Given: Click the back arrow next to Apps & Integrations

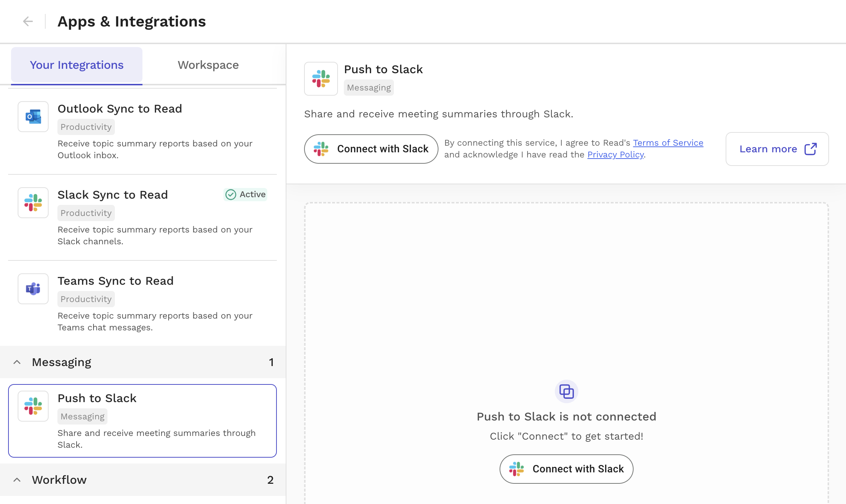Looking at the screenshot, I should pos(28,21).
